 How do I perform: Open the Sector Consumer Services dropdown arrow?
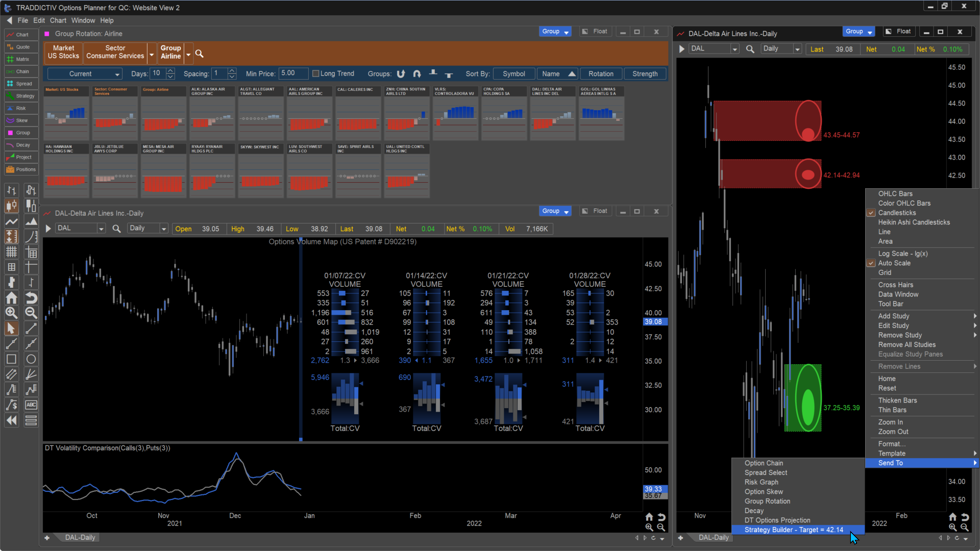tap(152, 54)
